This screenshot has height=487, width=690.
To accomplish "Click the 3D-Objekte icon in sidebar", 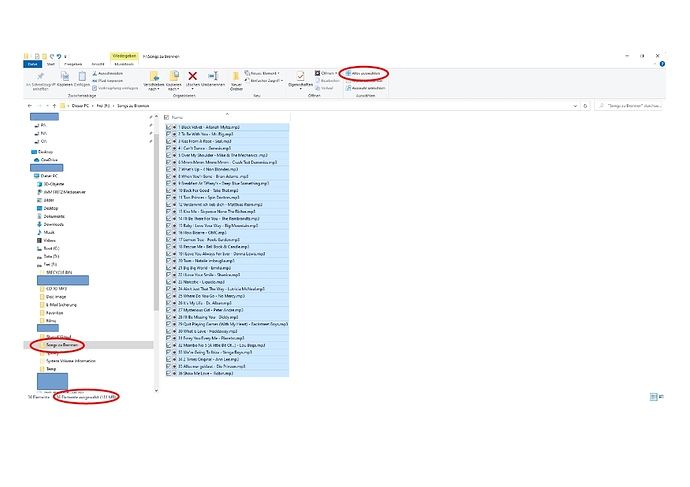I will [39, 184].
